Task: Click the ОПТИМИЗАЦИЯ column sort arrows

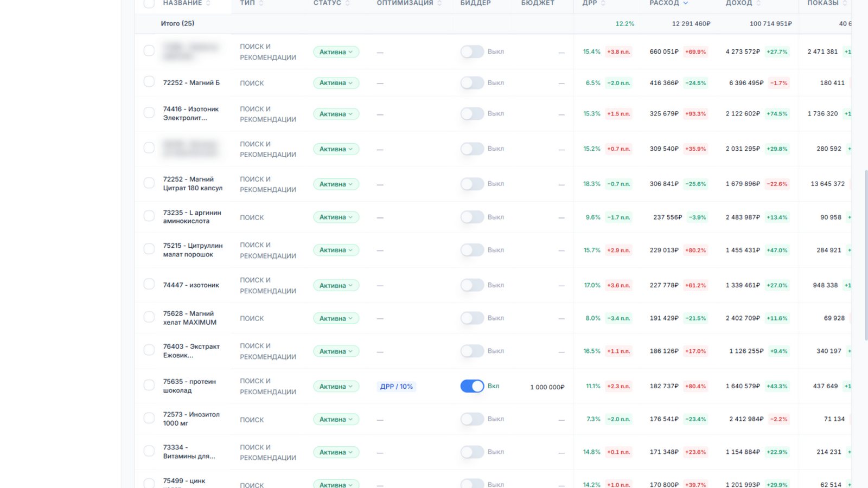Action: pyautogui.click(x=439, y=3)
